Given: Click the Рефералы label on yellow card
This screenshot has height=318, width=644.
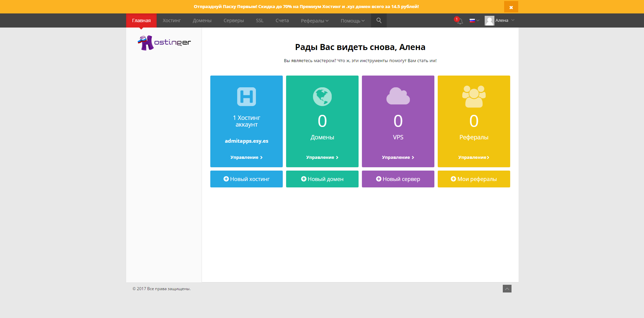Looking at the screenshot, I should (x=474, y=137).
